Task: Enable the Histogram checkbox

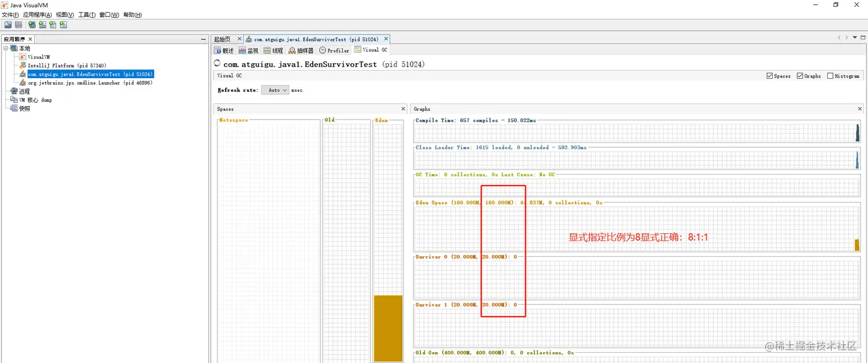Action: pos(830,76)
